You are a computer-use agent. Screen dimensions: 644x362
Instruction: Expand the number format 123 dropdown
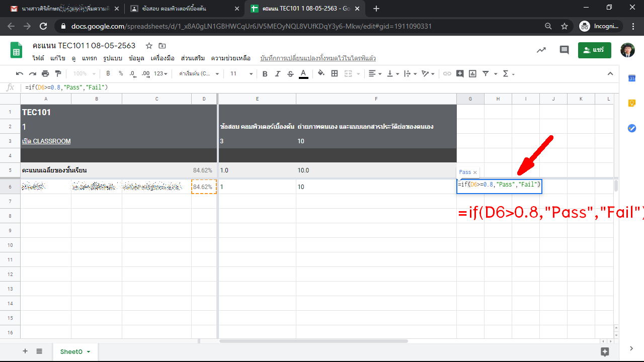[160, 74]
